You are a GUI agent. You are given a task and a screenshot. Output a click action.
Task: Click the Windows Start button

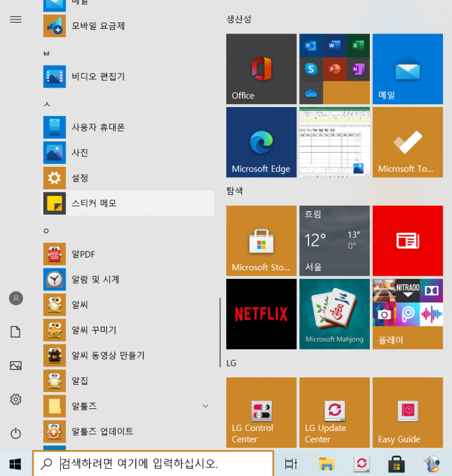[x=15, y=464]
